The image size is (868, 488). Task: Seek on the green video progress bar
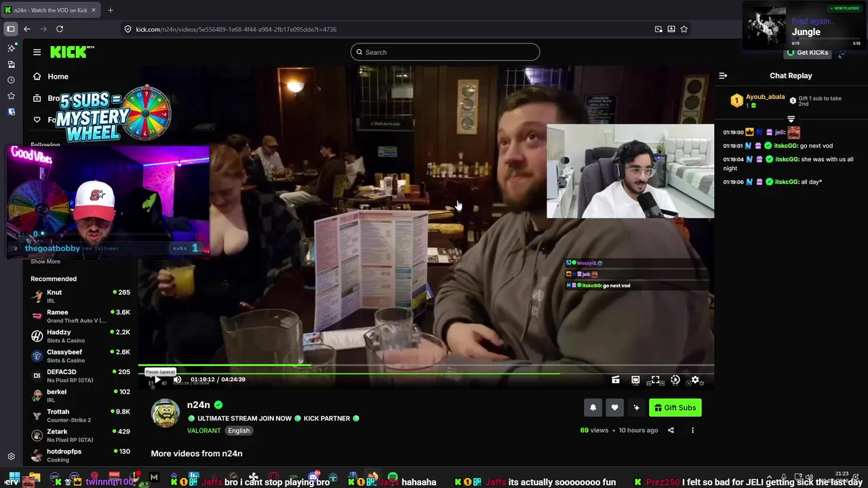point(426,367)
